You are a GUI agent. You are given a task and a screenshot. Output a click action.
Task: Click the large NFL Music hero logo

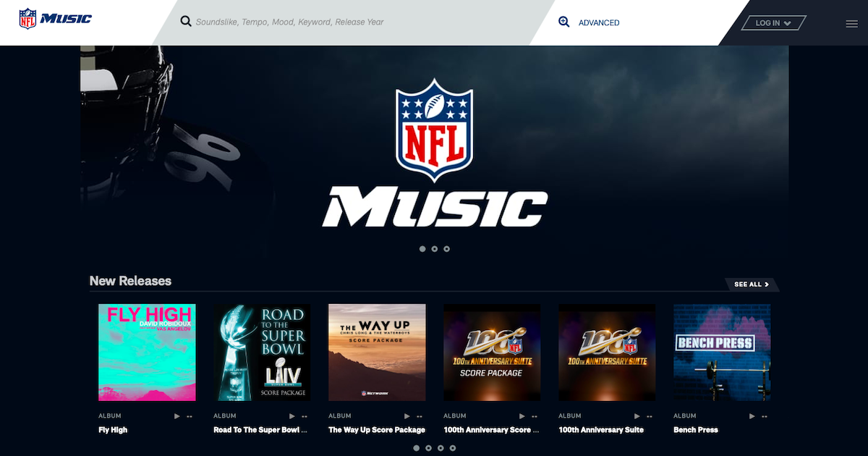[435, 153]
